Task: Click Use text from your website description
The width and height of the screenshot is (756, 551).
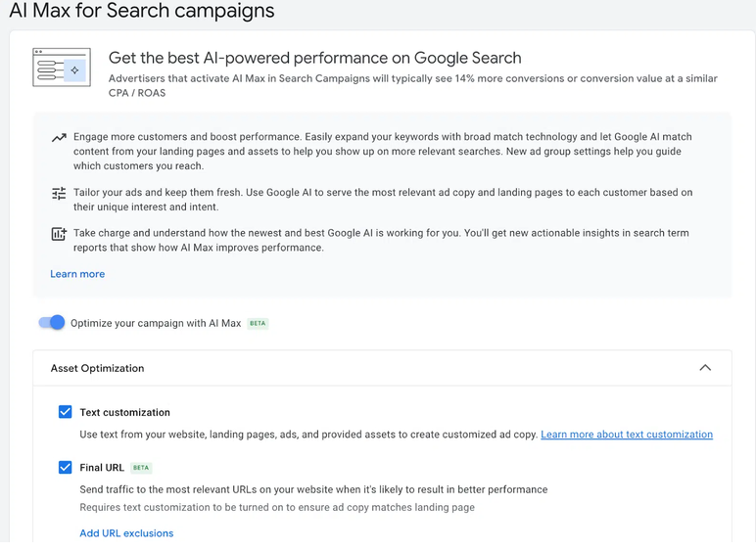Action: click(x=308, y=435)
